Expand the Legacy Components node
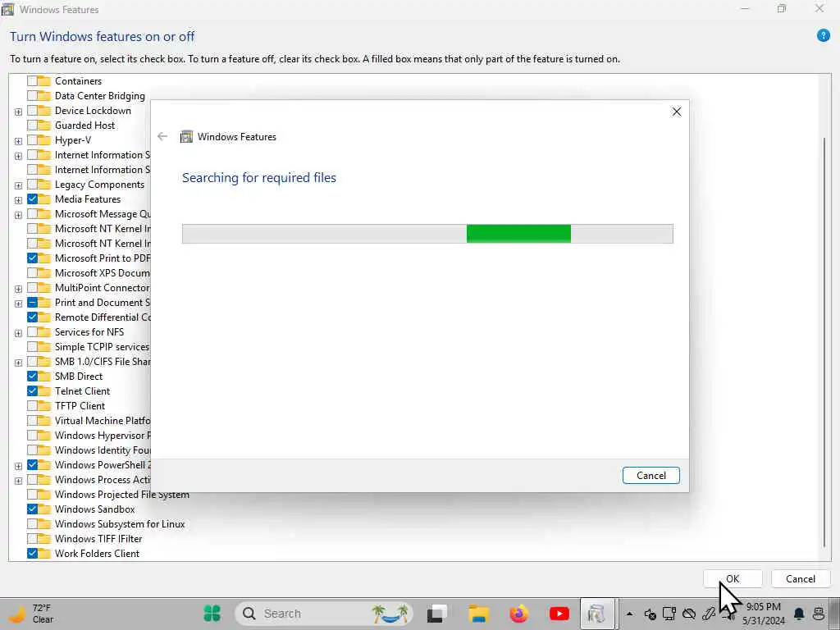Image resolution: width=840 pixels, height=630 pixels. [18, 185]
